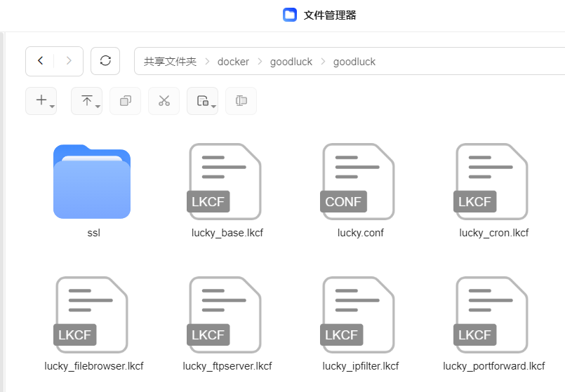
Task: Open the new item plus dropdown
Action: (41, 101)
